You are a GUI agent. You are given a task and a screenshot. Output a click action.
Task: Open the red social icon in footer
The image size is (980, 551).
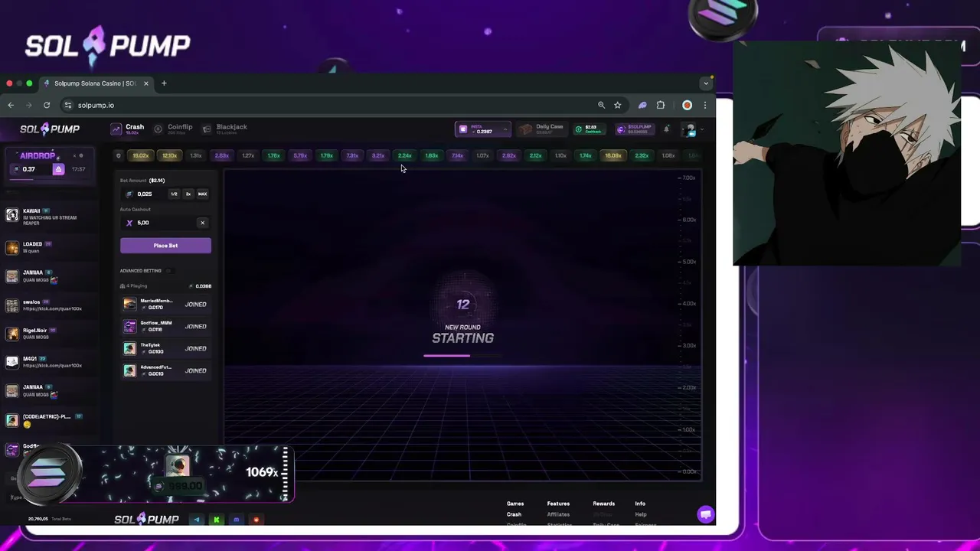(x=256, y=520)
